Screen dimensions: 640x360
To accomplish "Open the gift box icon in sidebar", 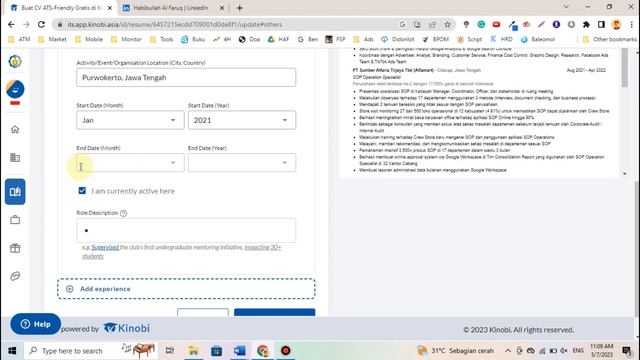I will [15, 248].
